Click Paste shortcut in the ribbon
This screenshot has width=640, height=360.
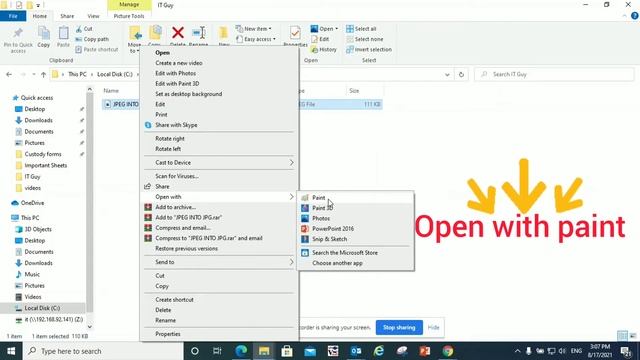tap(97, 49)
